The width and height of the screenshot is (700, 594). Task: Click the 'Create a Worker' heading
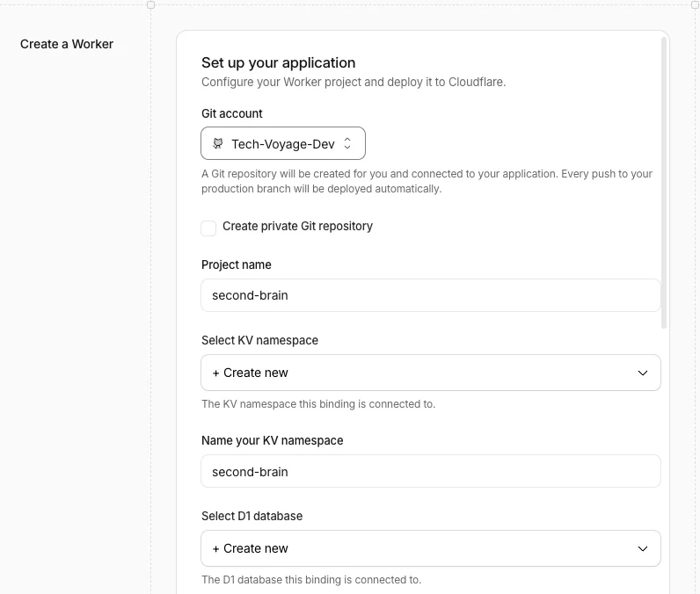point(67,44)
